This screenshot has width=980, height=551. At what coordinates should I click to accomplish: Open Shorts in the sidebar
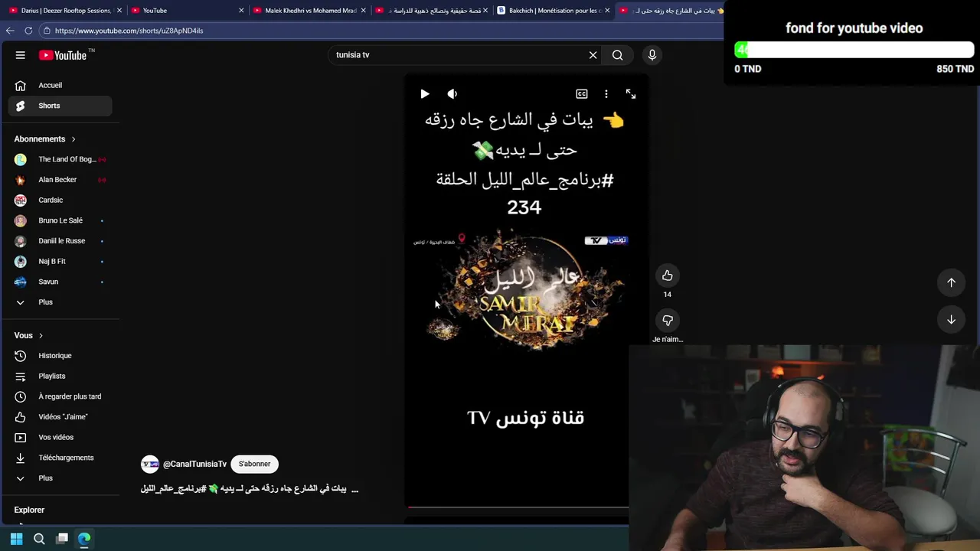click(60, 106)
